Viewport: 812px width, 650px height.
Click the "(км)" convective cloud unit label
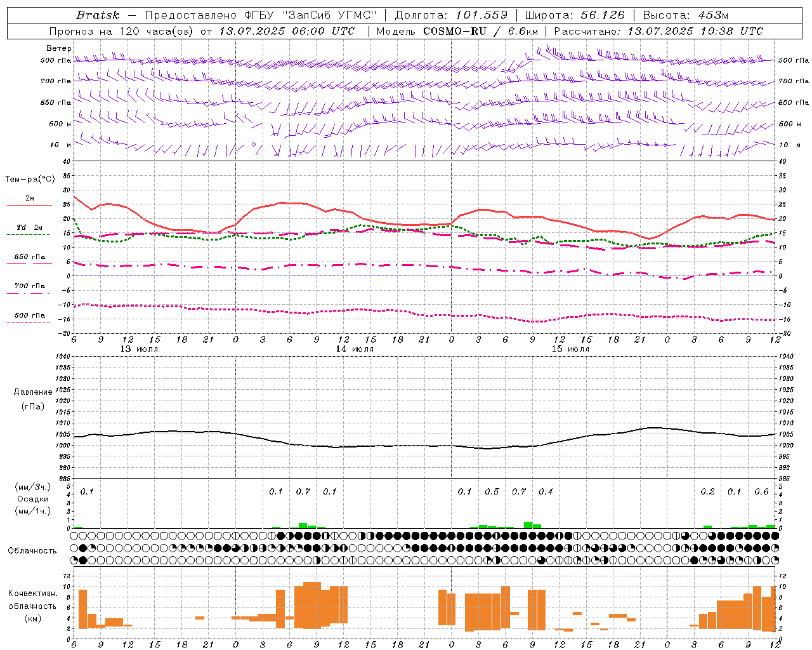point(33,618)
